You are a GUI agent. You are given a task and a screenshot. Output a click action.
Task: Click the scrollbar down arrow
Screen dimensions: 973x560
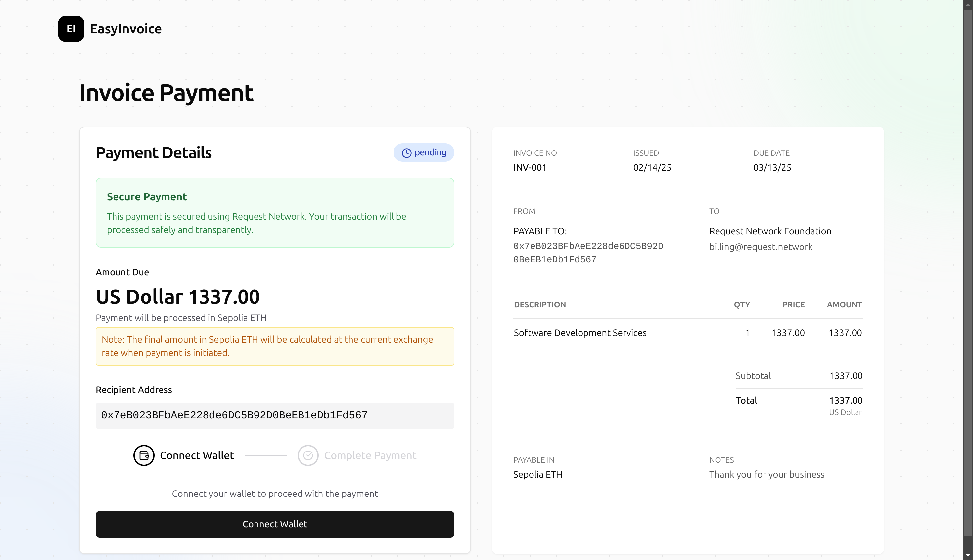click(968, 555)
